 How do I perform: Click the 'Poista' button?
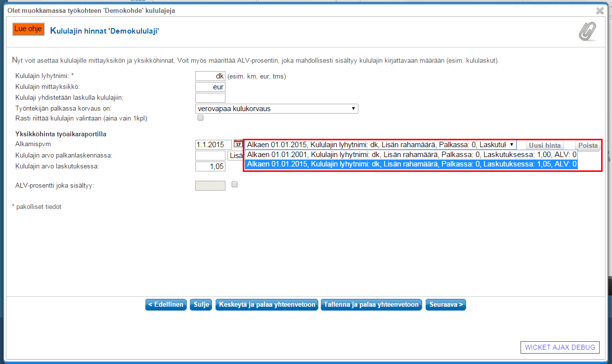pyautogui.click(x=588, y=145)
